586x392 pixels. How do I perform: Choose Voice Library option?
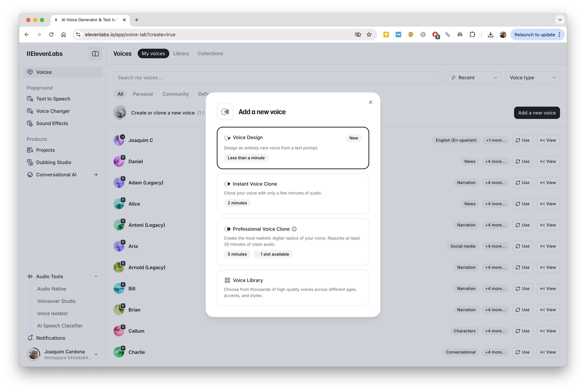293,287
